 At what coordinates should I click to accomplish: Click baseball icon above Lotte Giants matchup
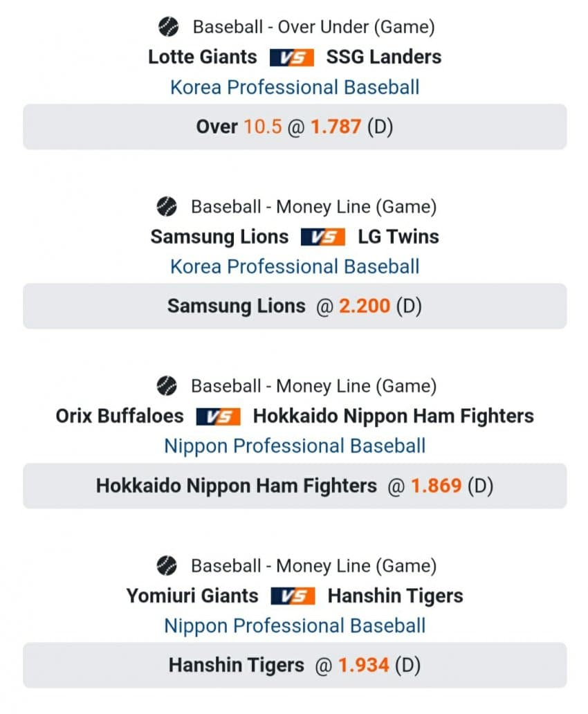point(168,28)
